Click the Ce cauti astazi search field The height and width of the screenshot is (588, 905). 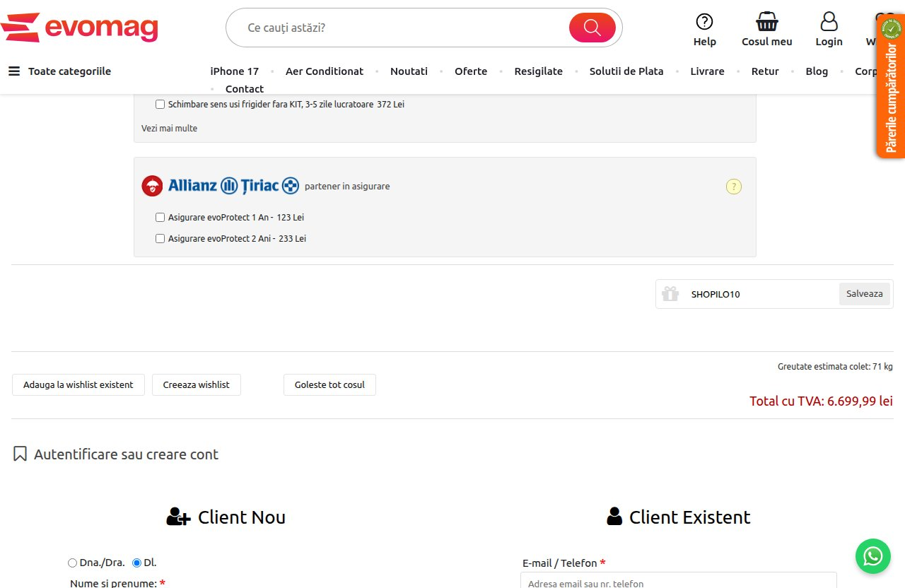[x=403, y=28]
